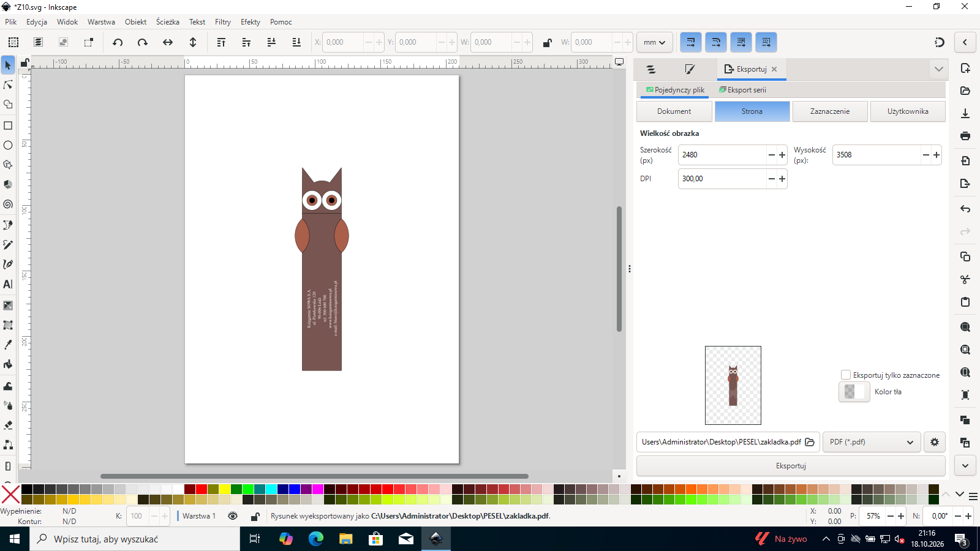
Task: Raise selection to top
Action: (221, 42)
